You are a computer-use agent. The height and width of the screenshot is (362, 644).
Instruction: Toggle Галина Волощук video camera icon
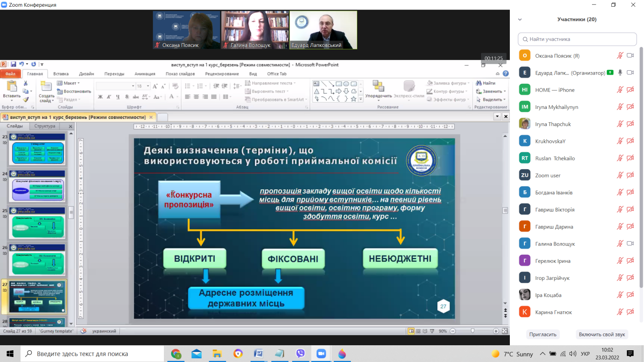point(630,243)
